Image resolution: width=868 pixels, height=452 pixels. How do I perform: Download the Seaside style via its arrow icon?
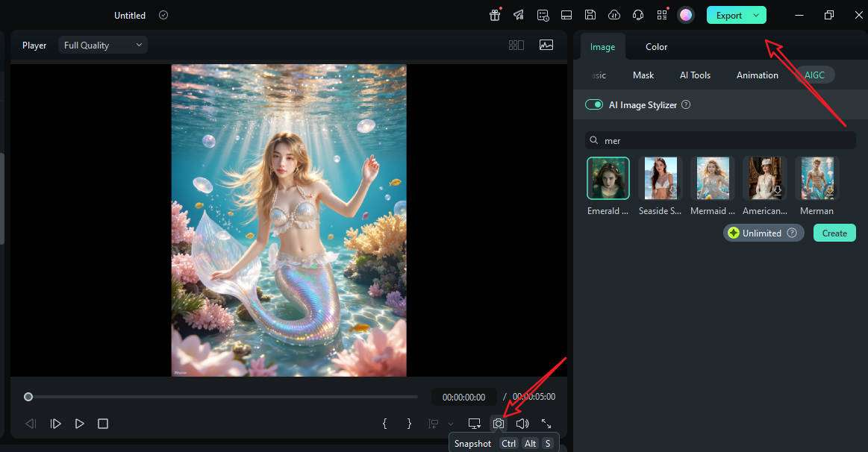672,191
